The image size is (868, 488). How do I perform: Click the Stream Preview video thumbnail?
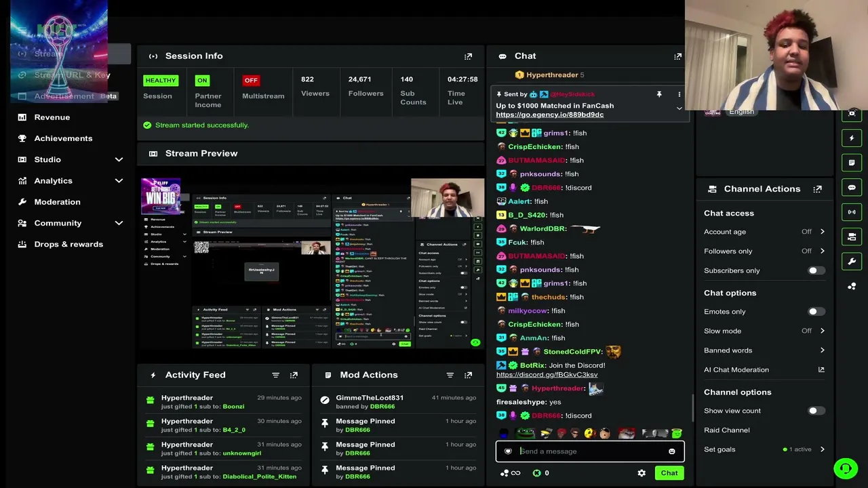click(x=312, y=262)
